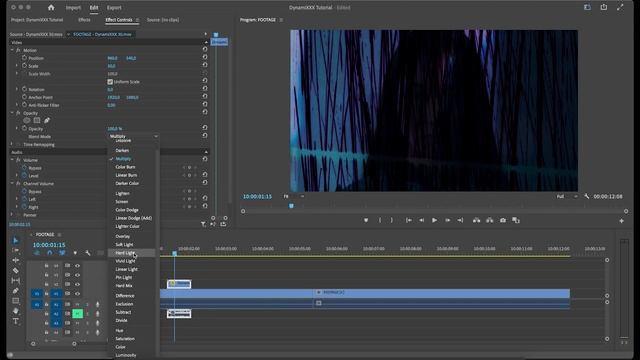Go to Out point in Program monitor

pos(460,220)
